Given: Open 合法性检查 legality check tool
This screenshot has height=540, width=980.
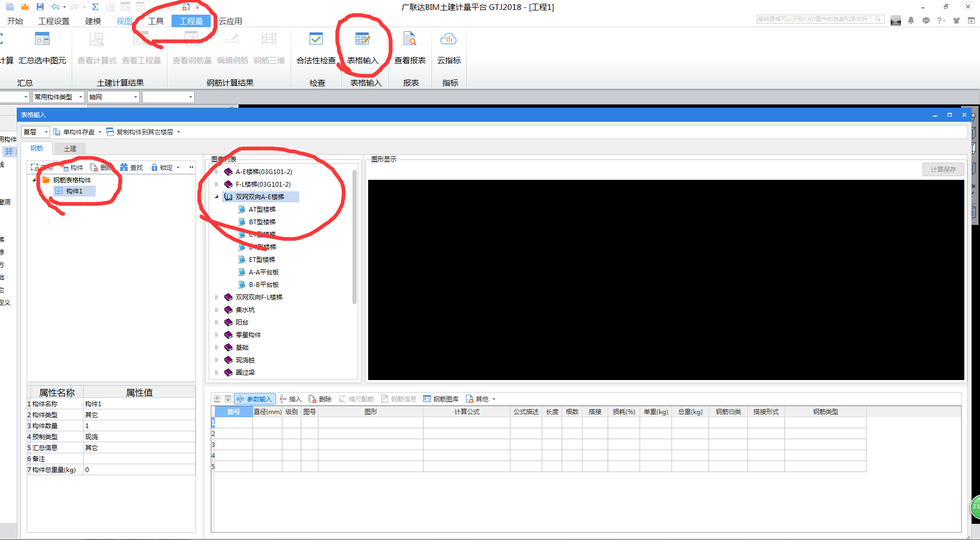Looking at the screenshot, I should click(316, 48).
